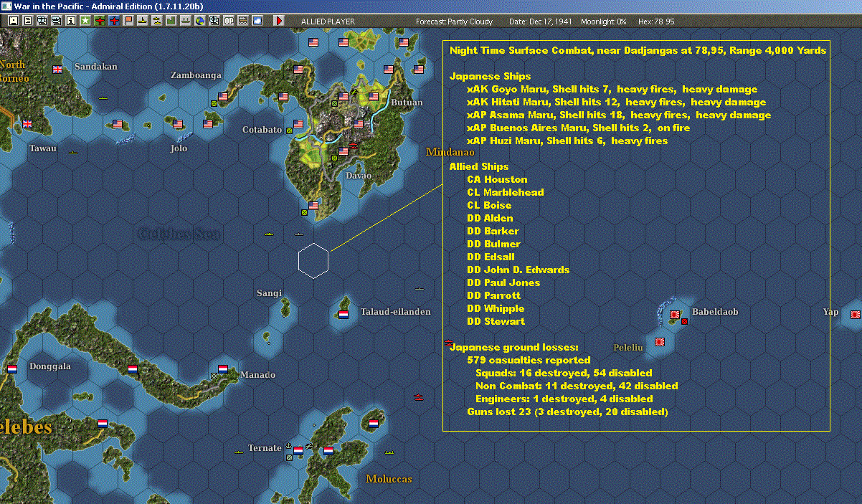The image size is (862, 504).
Task: Click red airplane on green background icon
Action: [x=100, y=21]
